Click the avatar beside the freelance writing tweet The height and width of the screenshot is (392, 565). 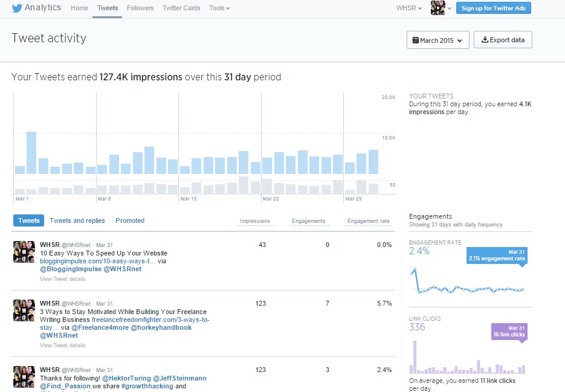(x=24, y=310)
